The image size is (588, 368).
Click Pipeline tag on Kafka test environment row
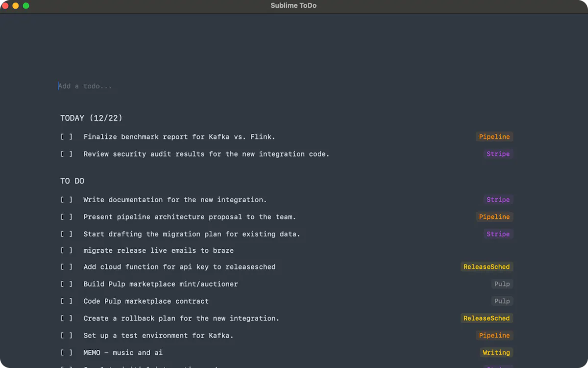pyautogui.click(x=494, y=336)
